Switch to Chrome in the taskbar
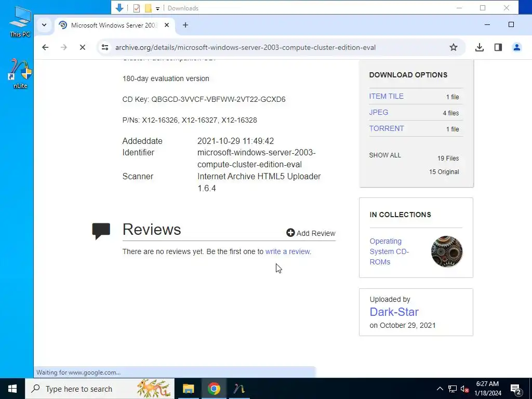 point(214,389)
